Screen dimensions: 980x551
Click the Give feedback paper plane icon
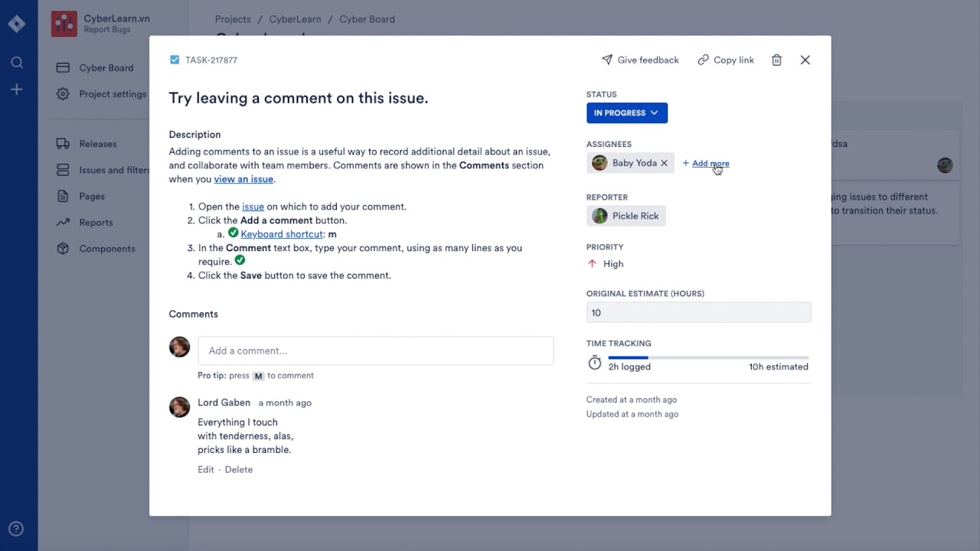[607, 60]
